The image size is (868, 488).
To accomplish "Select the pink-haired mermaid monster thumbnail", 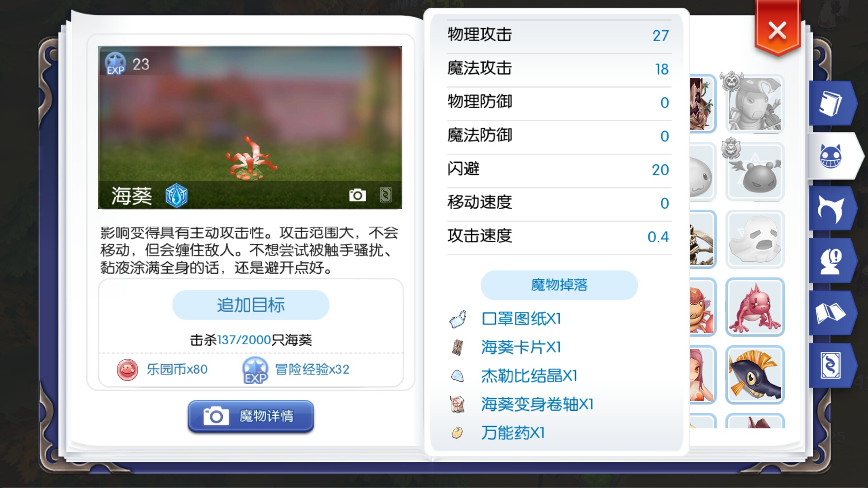I will [x=703, y=375].
